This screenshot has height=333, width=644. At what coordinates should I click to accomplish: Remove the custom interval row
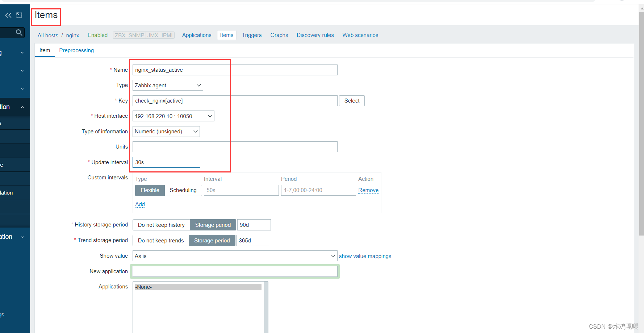pos(368,190)
